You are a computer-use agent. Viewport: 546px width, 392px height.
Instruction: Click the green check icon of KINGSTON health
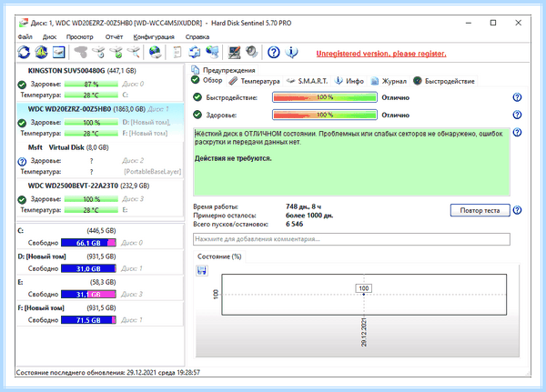(x=22, y=85)
